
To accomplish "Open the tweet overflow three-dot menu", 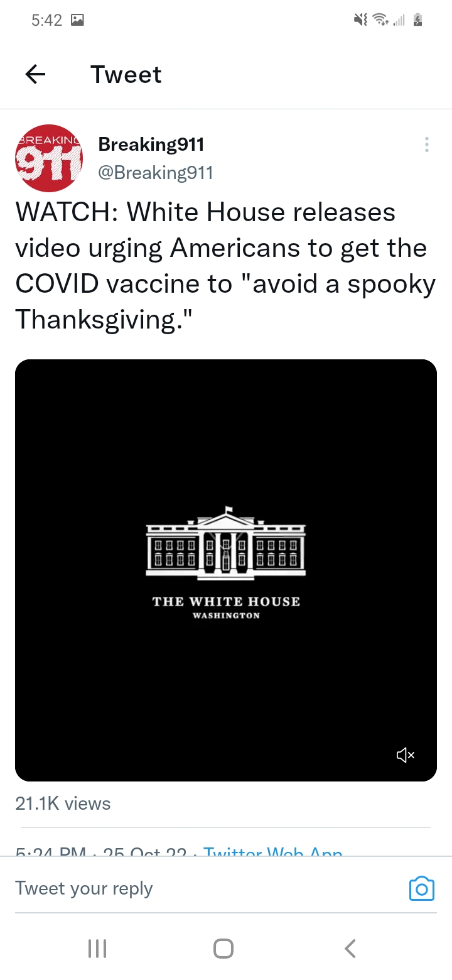I will (427, 145).
